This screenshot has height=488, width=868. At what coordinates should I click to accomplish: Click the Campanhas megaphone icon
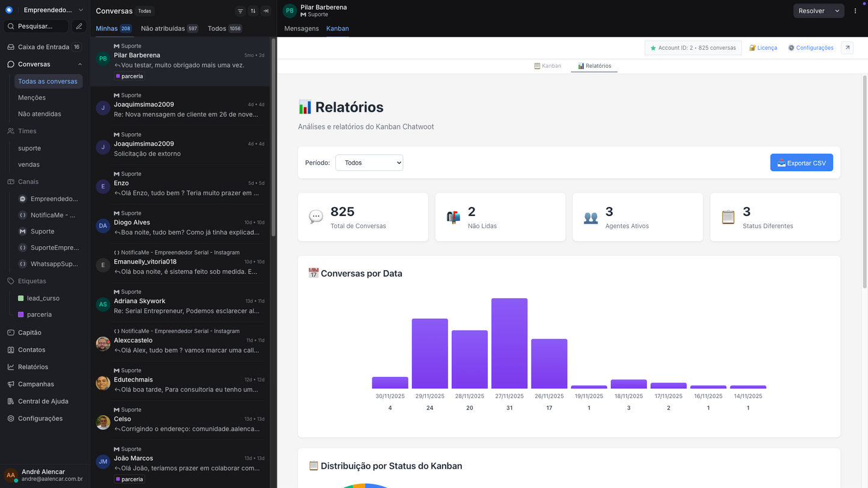click(12, 384)
